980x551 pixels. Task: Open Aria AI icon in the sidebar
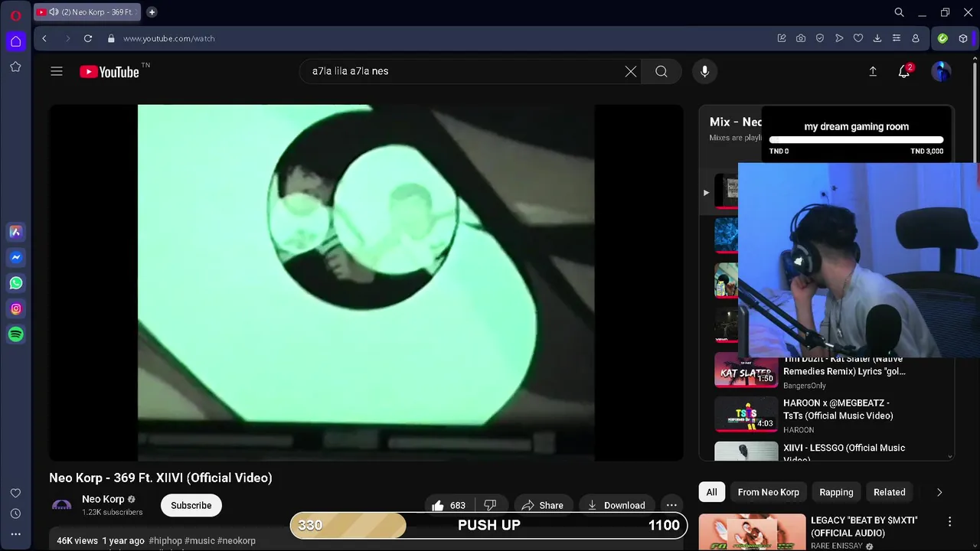(15, 232)
